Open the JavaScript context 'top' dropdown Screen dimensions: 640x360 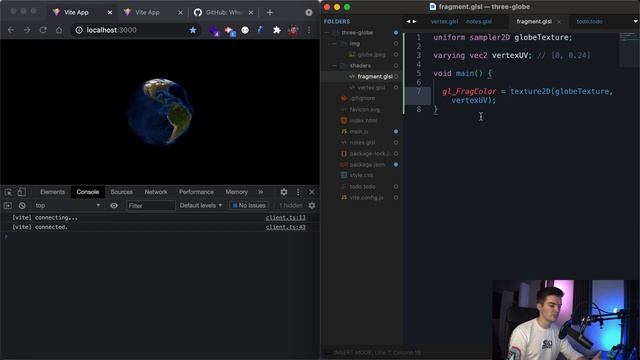point(67,206)
